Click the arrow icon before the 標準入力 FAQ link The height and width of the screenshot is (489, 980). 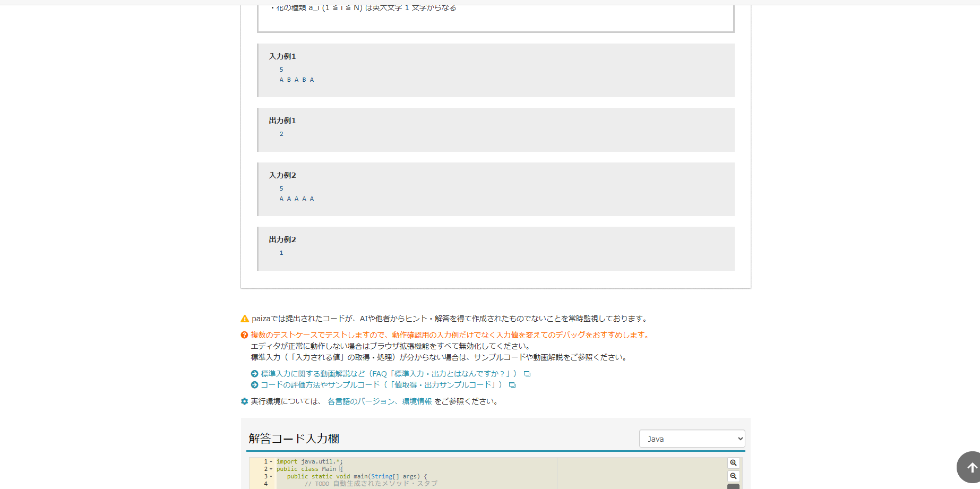pos(255,374)
